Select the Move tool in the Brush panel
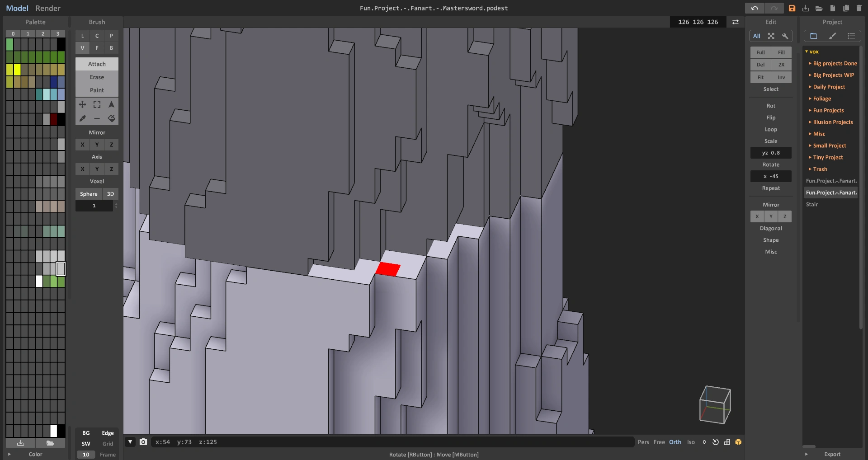The image size is (868, 460). coord(82,104)
